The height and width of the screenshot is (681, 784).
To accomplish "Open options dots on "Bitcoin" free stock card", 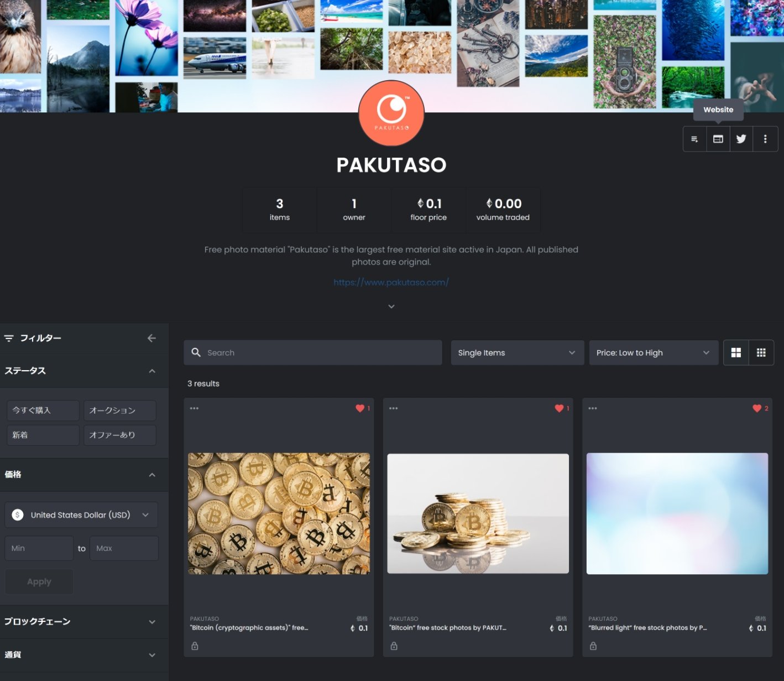I will pos(393,408).
